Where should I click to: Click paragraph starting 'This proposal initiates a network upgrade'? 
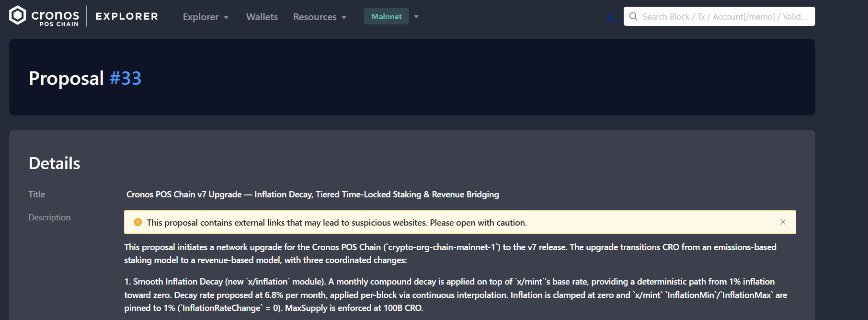(x=450, y=253)
